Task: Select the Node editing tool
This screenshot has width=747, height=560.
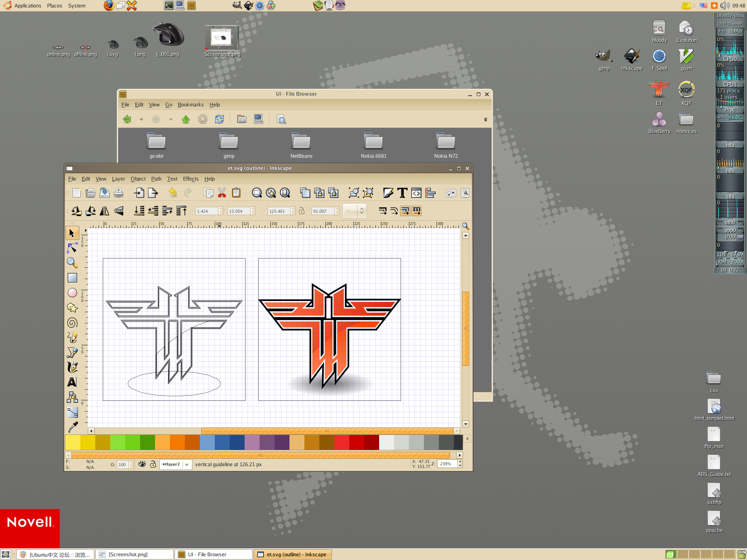Action: click(72, 248)
